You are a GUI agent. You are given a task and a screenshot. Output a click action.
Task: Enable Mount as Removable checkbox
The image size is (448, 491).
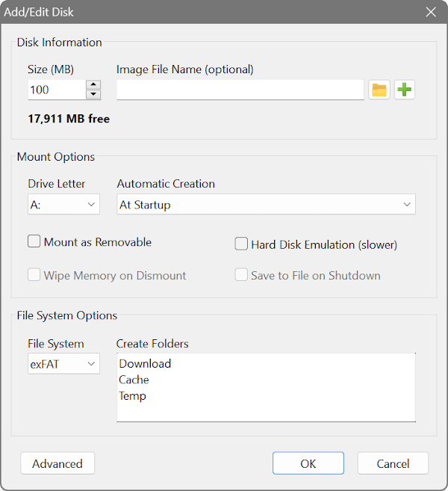pos(34,241)
